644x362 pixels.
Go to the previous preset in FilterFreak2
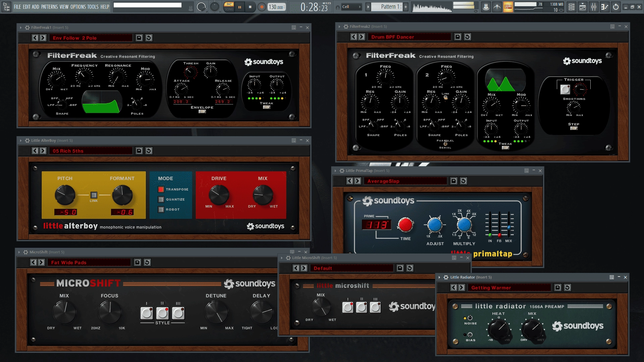pyautogui.click(x=354, y=37)
